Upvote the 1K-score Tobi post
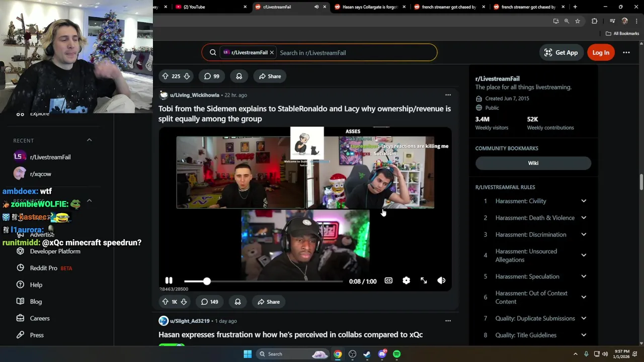This screenshot has height=362, width=644. 165,302
